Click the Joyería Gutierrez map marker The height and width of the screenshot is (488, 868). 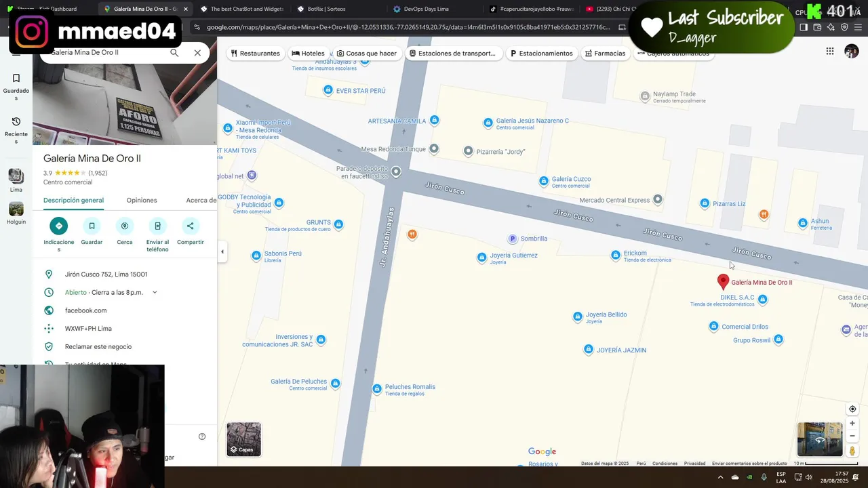[x=482, y=258]
